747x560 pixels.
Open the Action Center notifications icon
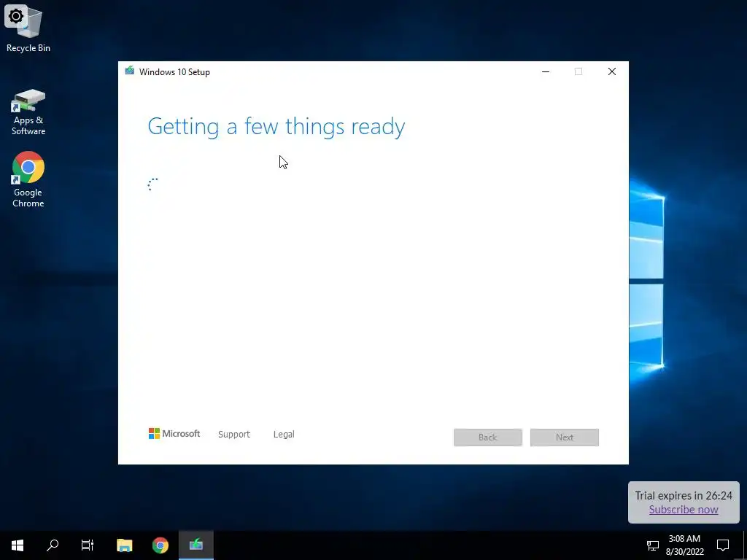click(723, 545)
